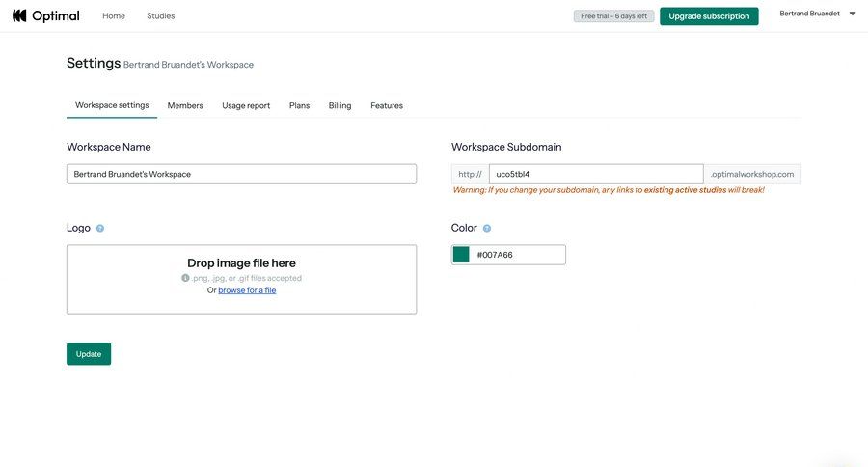Click the Update button

click(x=89, y=354)
